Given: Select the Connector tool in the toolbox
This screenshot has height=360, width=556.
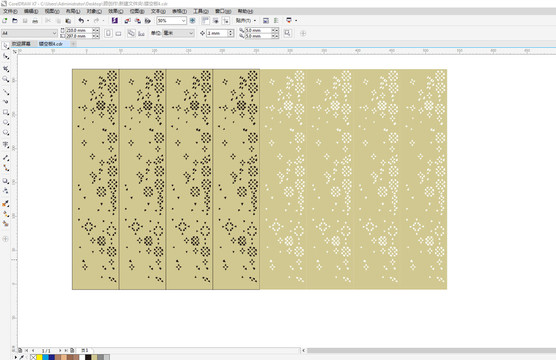Looking at the screenshot, I should pos(6,168).
